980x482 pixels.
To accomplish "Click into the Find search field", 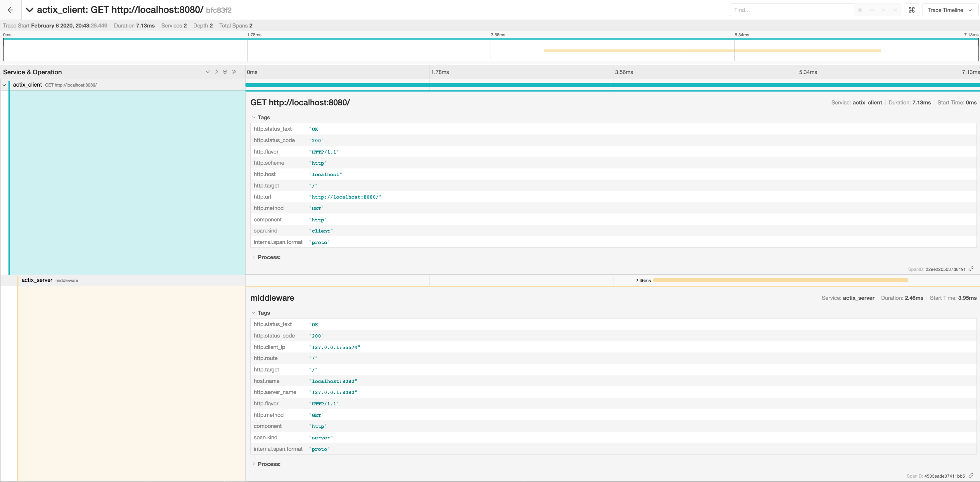I will point(791,10).
